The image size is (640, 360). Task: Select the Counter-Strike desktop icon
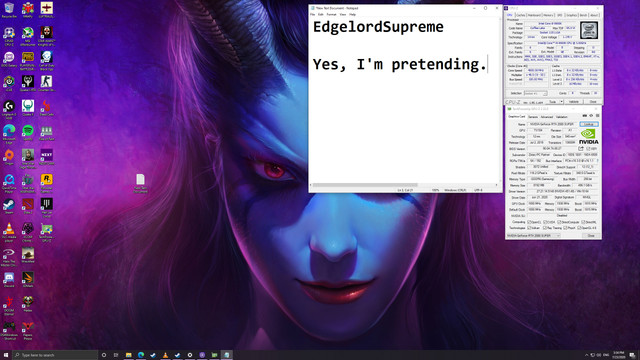pos(47,84)
